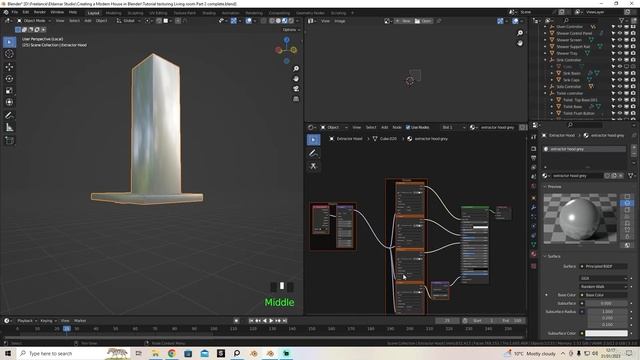Select the Select Box tool in 3D viewport

pos(9,42)
